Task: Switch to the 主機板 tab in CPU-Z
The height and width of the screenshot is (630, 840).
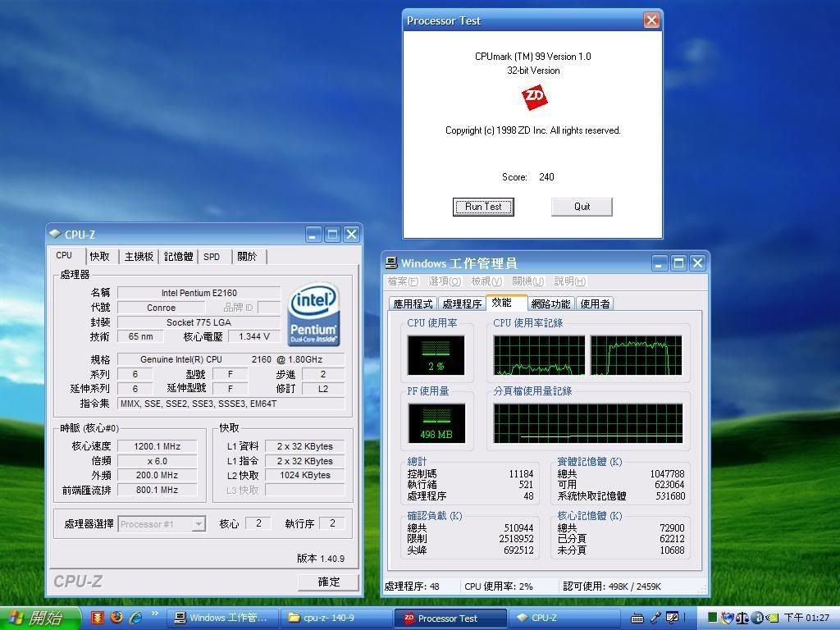Action: click(139, 257)
